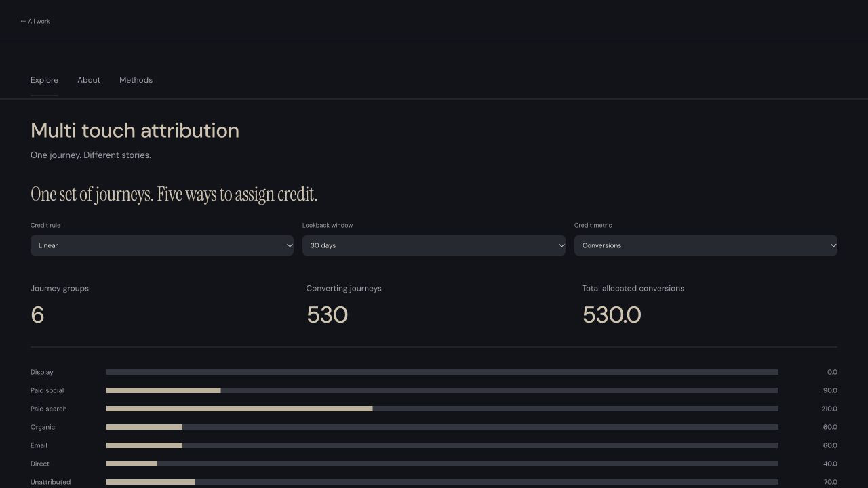Click the 'Multi touch attribution' heading

pyautogui.click(x=135, y=131)
